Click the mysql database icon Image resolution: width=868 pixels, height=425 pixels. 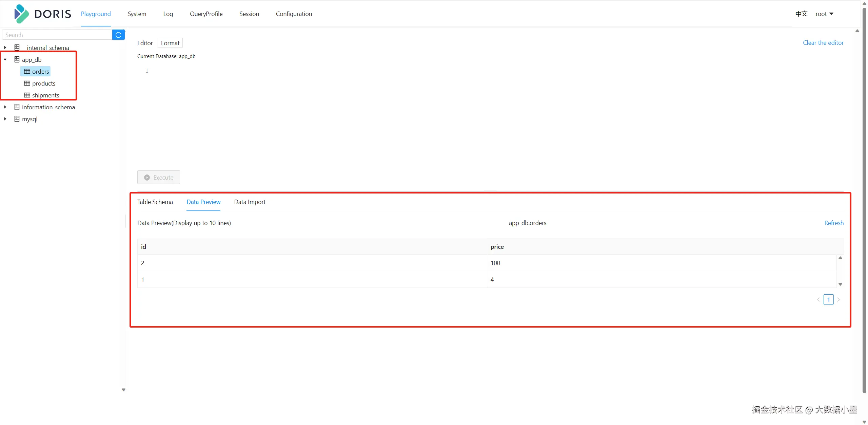click(x=17, y=119)
